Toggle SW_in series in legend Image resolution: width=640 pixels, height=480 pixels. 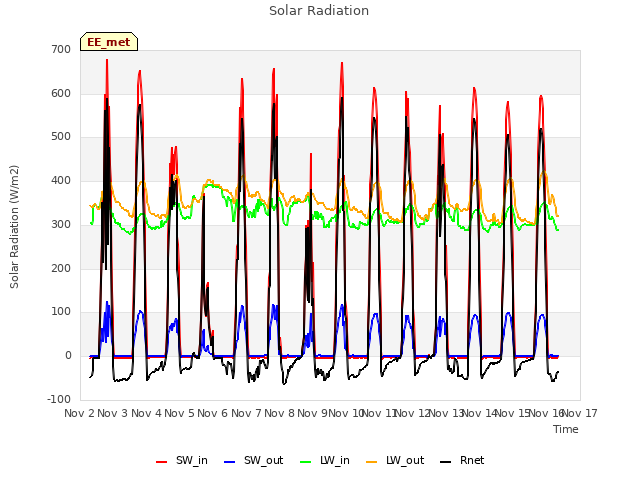(182, 460)
